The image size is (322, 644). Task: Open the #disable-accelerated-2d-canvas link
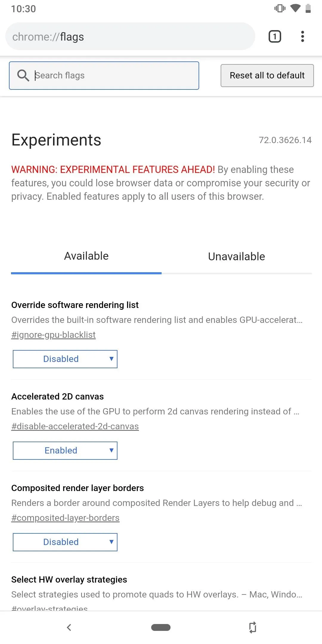tap(75, 426)
